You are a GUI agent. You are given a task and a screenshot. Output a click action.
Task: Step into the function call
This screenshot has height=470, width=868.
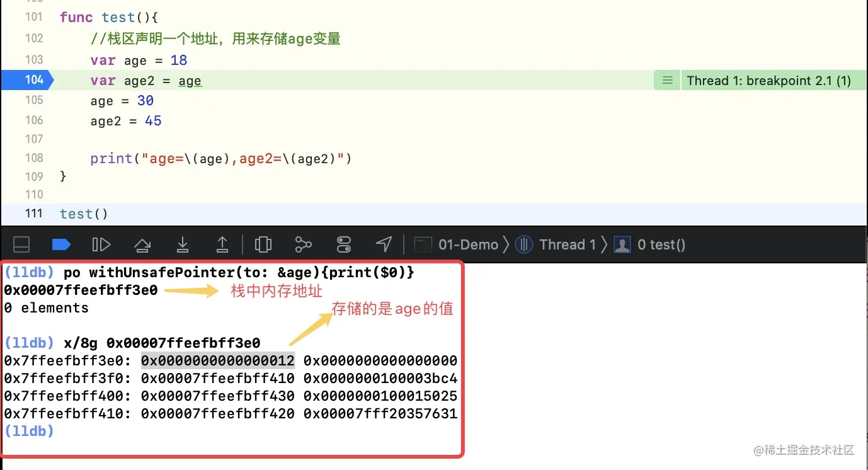tap(183, 244)
